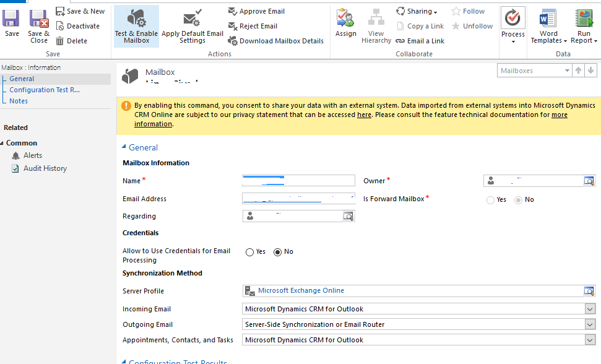Apply Default Email Settings
Image resolution: width=601 pixels, height=364 pixels.
click(192, 26)
